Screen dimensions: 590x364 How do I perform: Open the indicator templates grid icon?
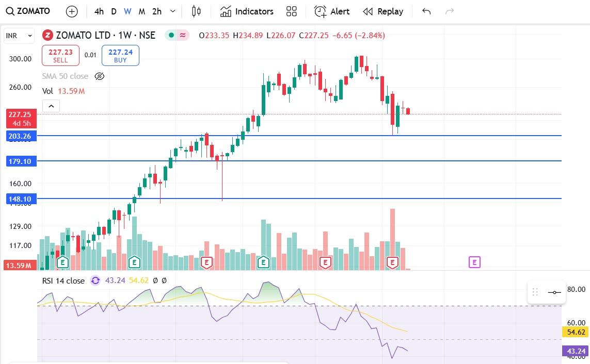point(291,12)
